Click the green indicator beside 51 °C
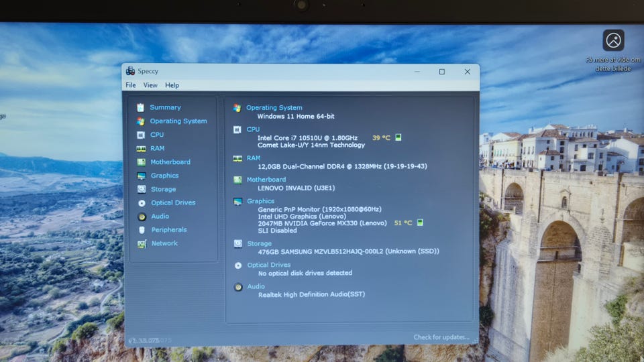 pos(420,223)
